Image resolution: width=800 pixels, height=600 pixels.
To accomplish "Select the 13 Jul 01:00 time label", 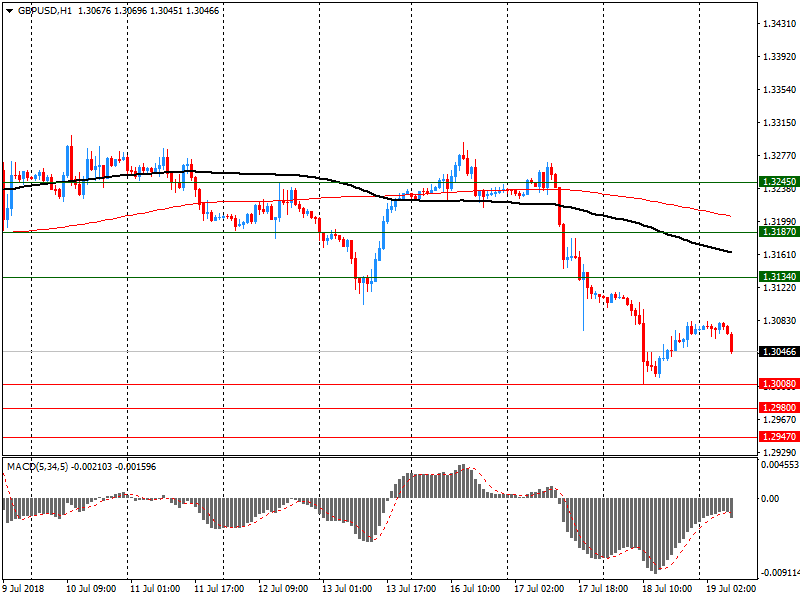I will [347, 589].
